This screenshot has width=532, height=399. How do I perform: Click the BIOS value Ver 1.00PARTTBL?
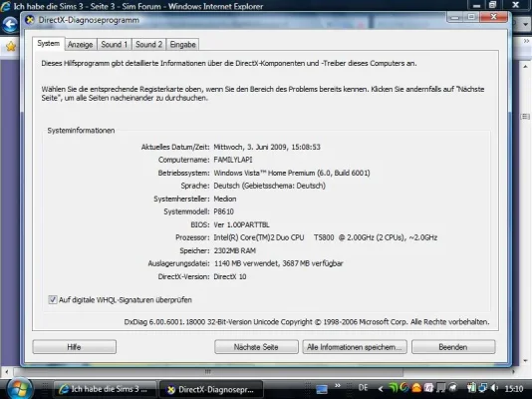pos(241,224)
